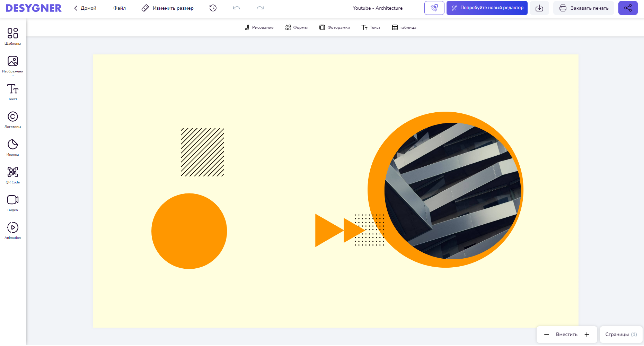Click Изменить размер resize option
644x346 pixels.
168,8
